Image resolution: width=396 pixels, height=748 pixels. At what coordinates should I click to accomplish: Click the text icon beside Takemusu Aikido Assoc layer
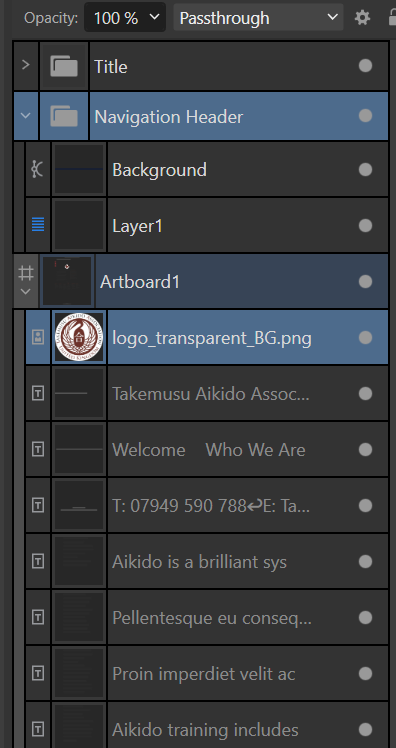coord(38,394)
